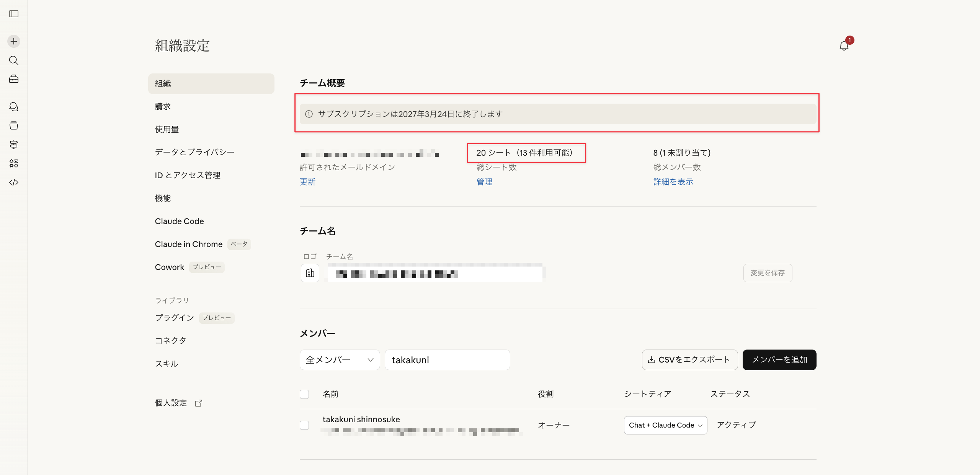Open the projects stack icon
980x475 pixels.
pos(14,125)
